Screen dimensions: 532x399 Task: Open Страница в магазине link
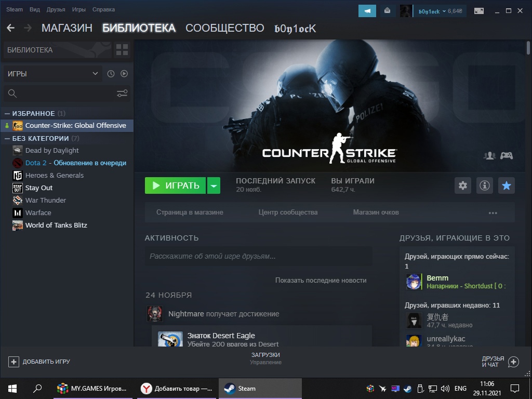(x=190, y=212)
